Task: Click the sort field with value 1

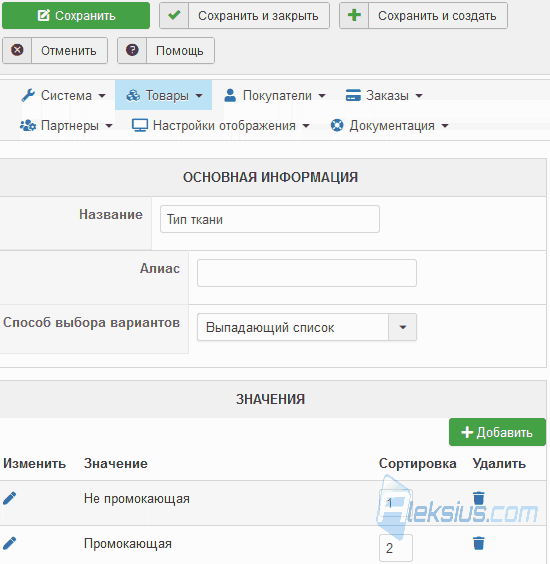Action: pyautogui.click(x=396, y=502)
